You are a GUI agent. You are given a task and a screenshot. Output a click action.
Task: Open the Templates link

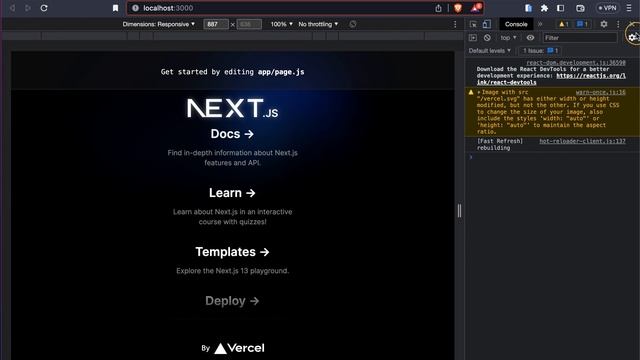[232, 252]
